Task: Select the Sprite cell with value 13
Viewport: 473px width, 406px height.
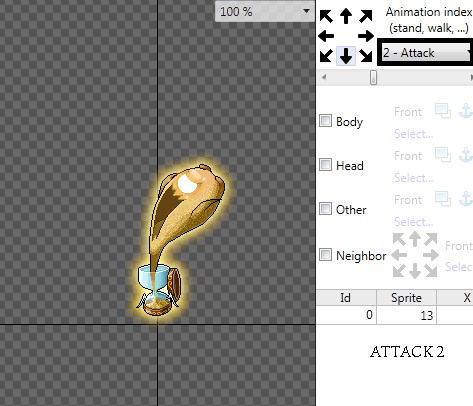Action: (406, 315)
